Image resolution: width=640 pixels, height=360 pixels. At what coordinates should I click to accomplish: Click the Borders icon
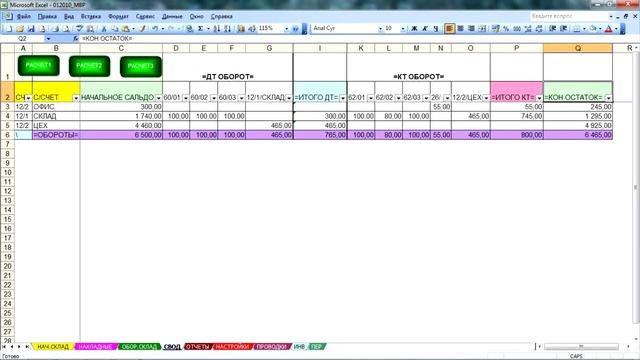coord(576,29)
